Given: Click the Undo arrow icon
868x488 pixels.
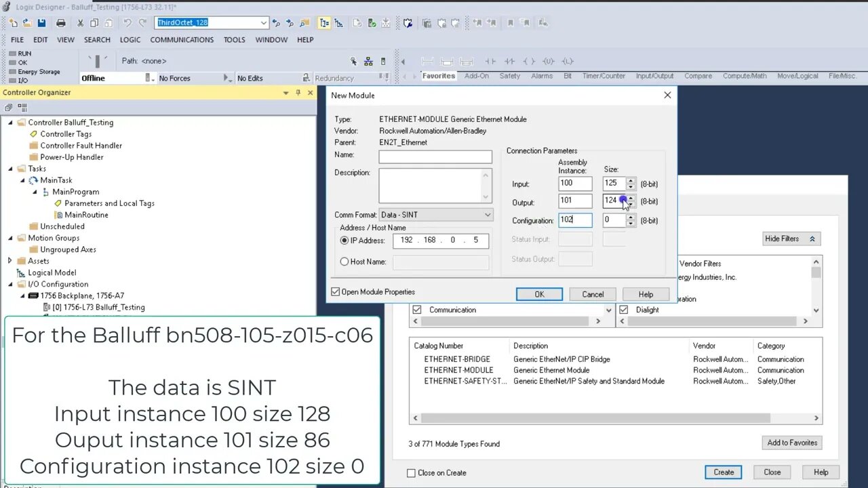Looking at the screenshot, I should [x=127, y=22].
